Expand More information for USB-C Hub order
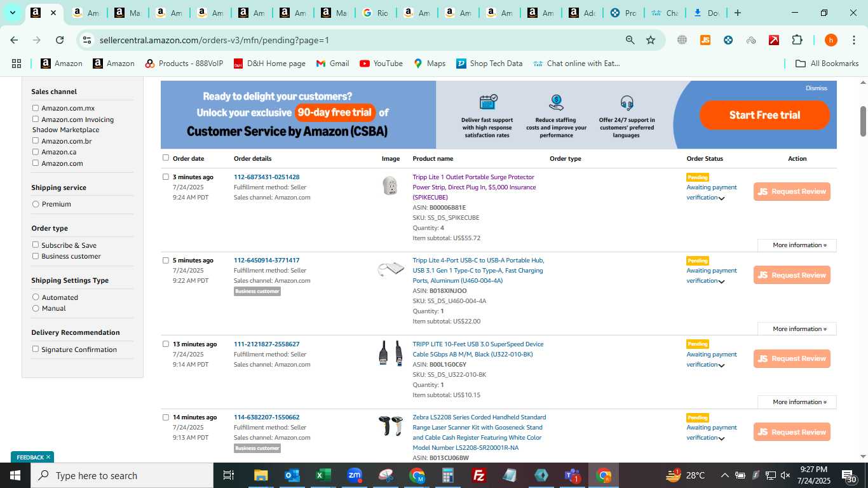Image resolution: width=868 pixels, height=488 pixels. (x=797, y=329)
